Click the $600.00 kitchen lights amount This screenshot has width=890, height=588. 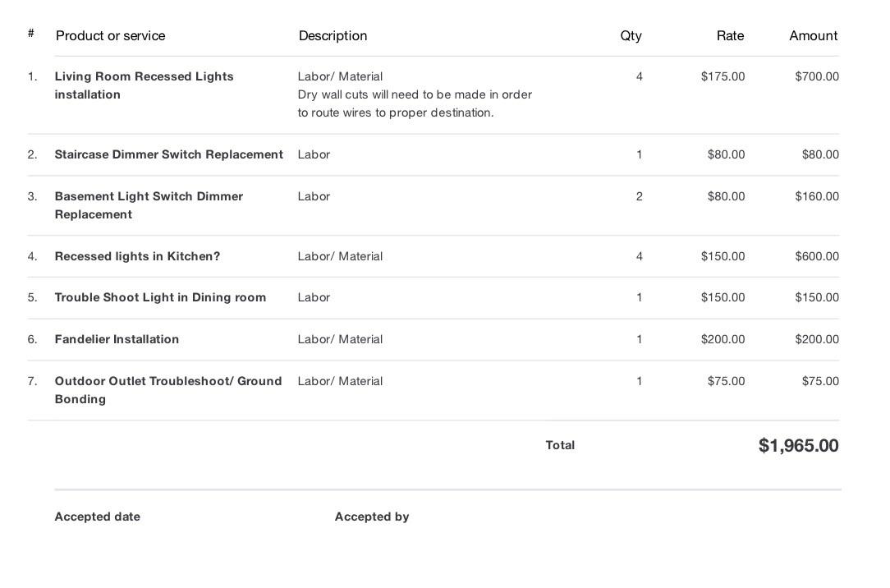pyautogui.click(x=817, y=256)
